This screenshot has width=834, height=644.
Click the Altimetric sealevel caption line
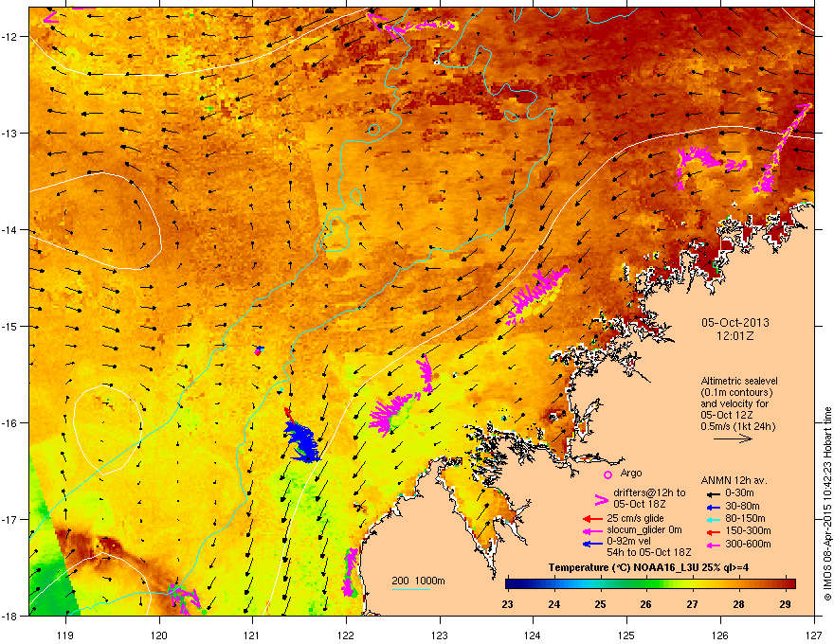point(739,381)
